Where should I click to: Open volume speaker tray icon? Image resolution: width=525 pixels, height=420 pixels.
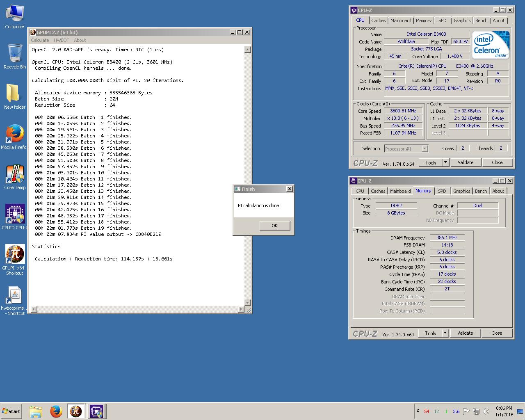point(486,411)
